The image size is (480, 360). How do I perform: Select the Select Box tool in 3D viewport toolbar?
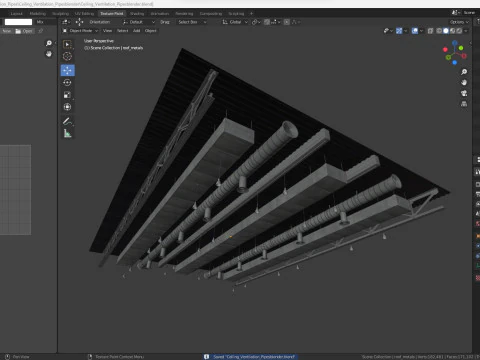click(68, 44)
